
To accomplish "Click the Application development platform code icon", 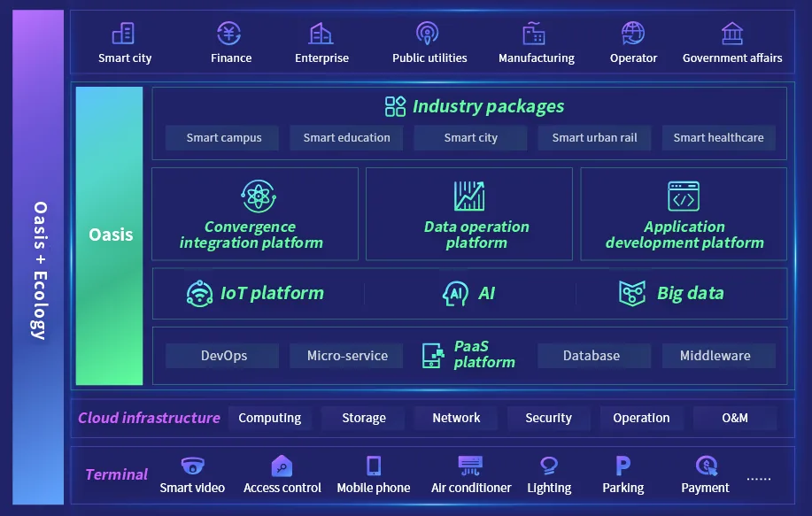I will pos(684,196).
